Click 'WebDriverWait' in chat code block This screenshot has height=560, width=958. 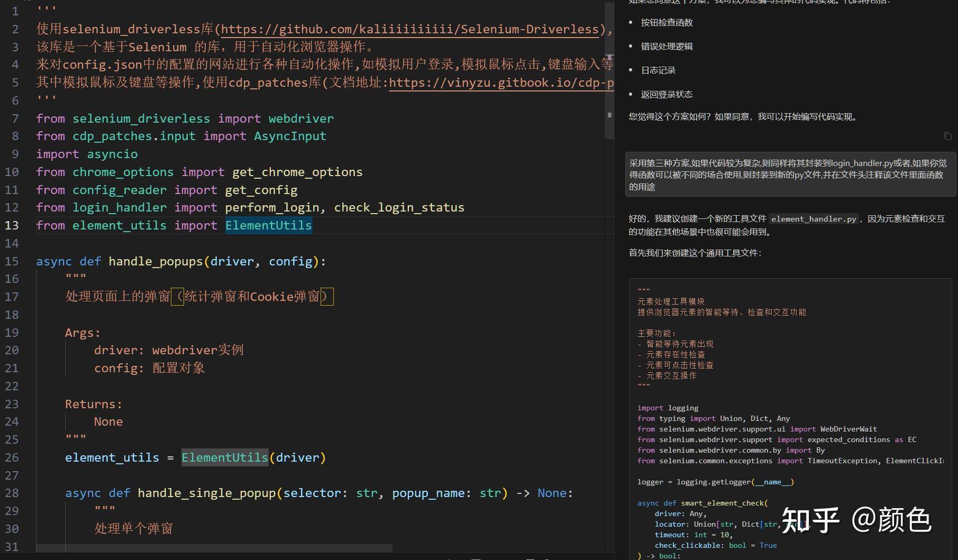click(848, 429)
